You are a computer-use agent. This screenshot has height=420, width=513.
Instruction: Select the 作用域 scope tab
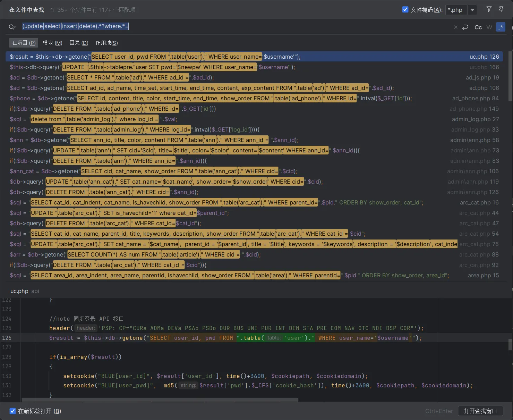106,43
